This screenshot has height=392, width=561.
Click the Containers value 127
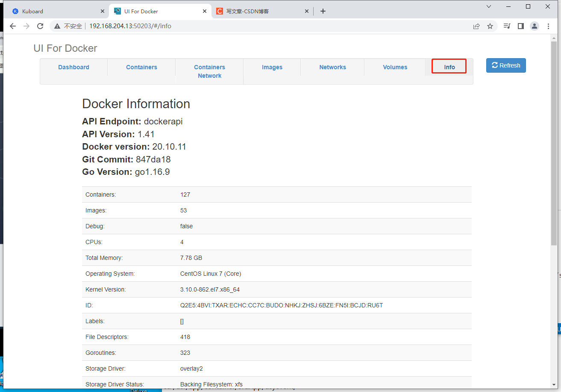click(185, 195)
